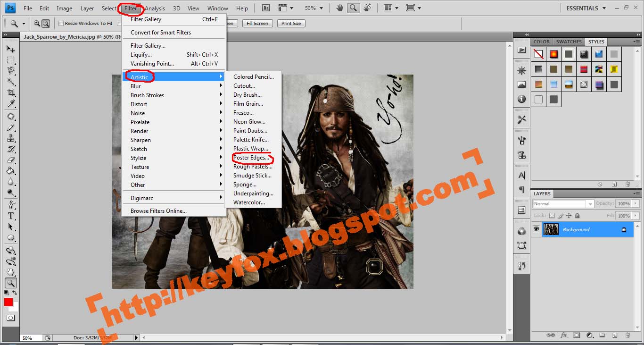Open the Layers panel options menu
This screenshot has height=345, width=644.
(x=636, y=194)
